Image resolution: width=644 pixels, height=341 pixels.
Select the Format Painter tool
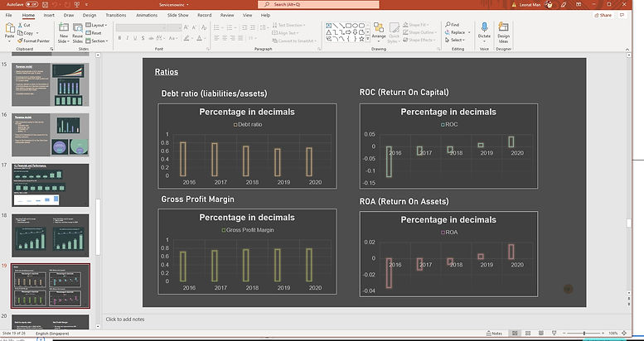click(33, 41)
